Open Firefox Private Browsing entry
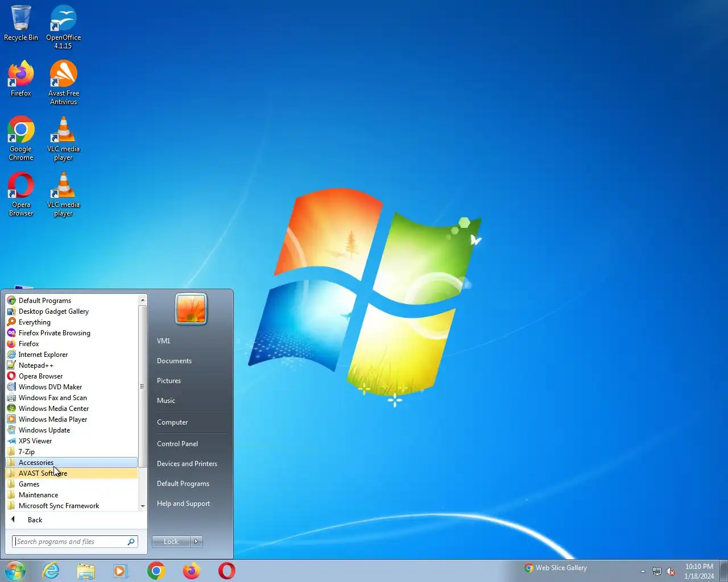728x582 pixels. point(72,332)
